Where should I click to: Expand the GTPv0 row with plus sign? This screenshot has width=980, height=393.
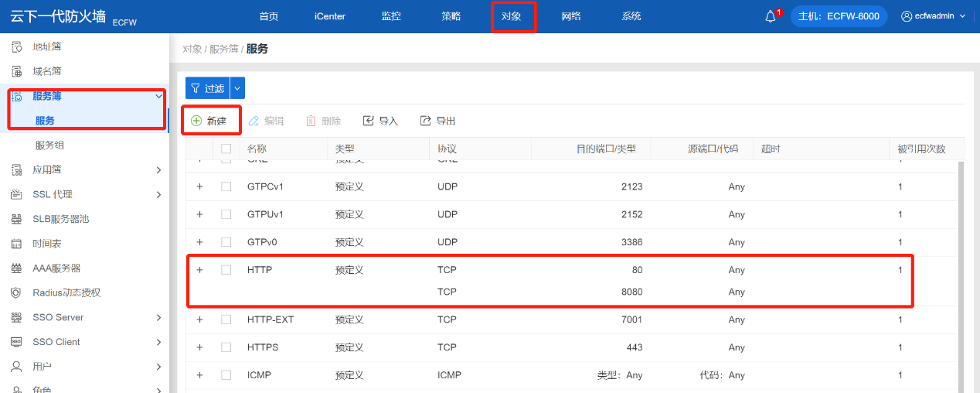(199, 242)
